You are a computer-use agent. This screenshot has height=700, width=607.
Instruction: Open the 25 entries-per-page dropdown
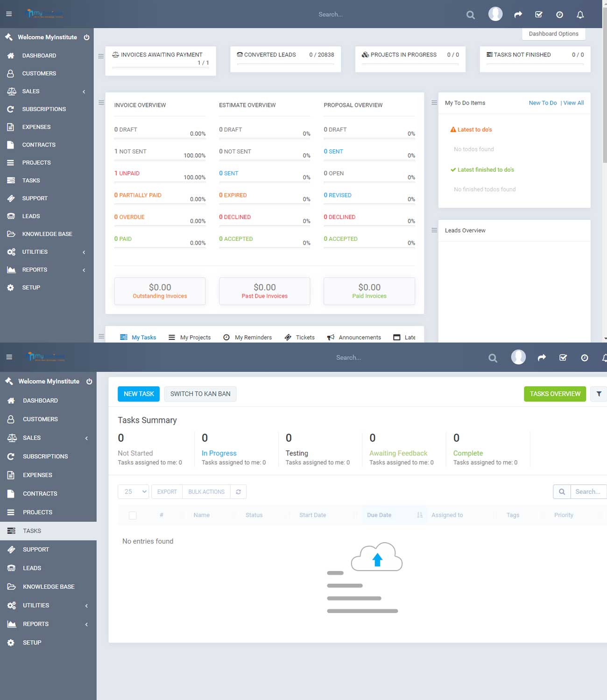pos(133,492)
